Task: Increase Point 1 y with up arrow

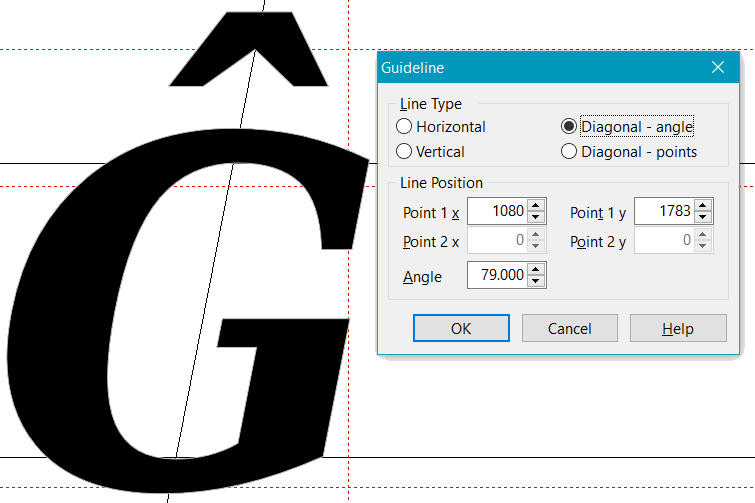Action: click(x=703, y=205)
